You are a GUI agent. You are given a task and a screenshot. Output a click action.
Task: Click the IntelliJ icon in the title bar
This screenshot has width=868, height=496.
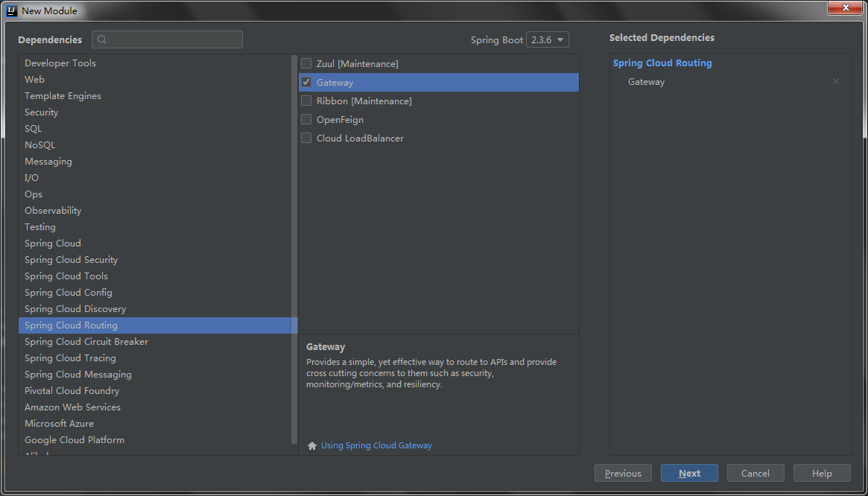click(x=13, y=10)
